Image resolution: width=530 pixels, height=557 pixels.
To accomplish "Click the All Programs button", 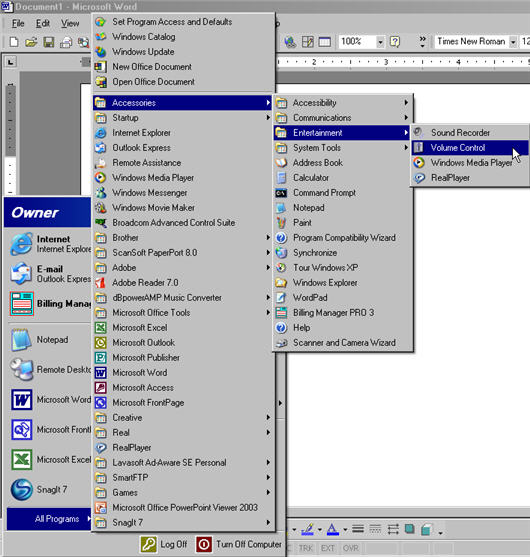I will click(49, 519).
